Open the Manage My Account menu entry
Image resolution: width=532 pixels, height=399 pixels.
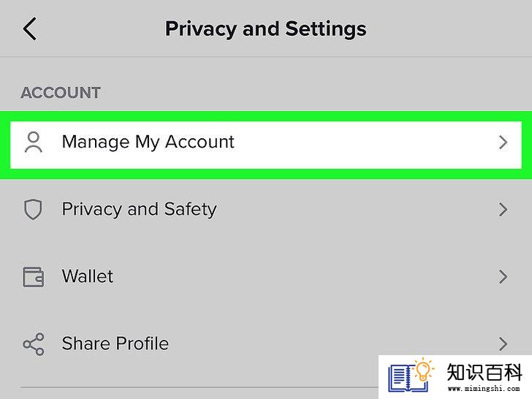266,145
